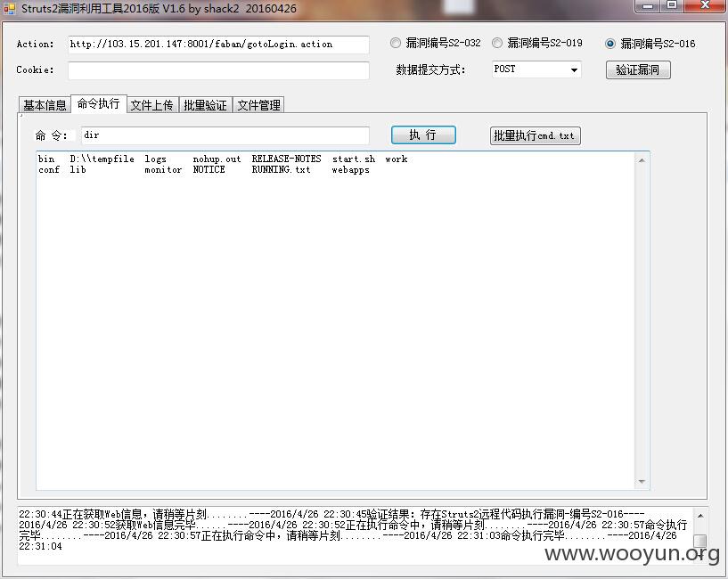The image size is (728, 579).
Task: Click 'lib' in the output
Action: [x=78, y=170]
